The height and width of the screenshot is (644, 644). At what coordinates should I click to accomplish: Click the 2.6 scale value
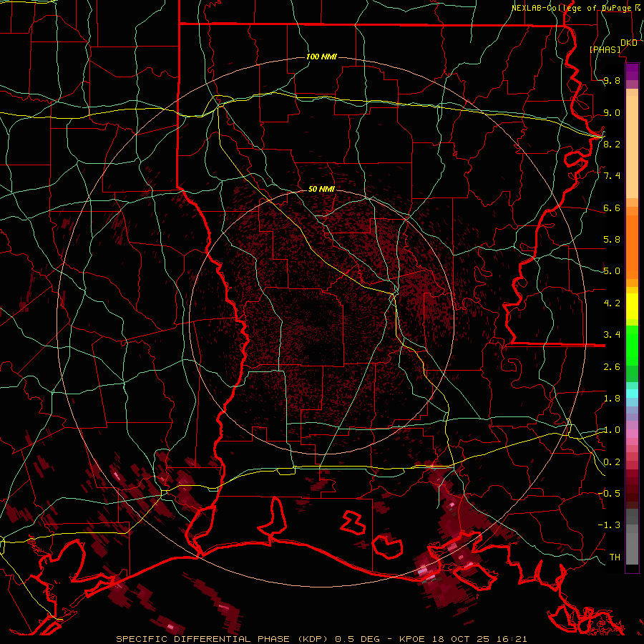pos(612,367)
